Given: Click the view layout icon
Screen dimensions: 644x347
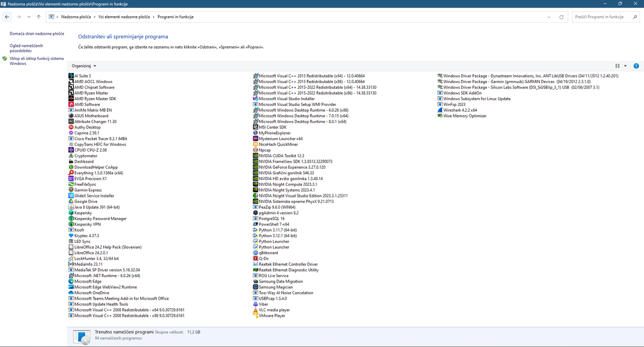Looking at the screenshot, I should [x=618, y=66].
